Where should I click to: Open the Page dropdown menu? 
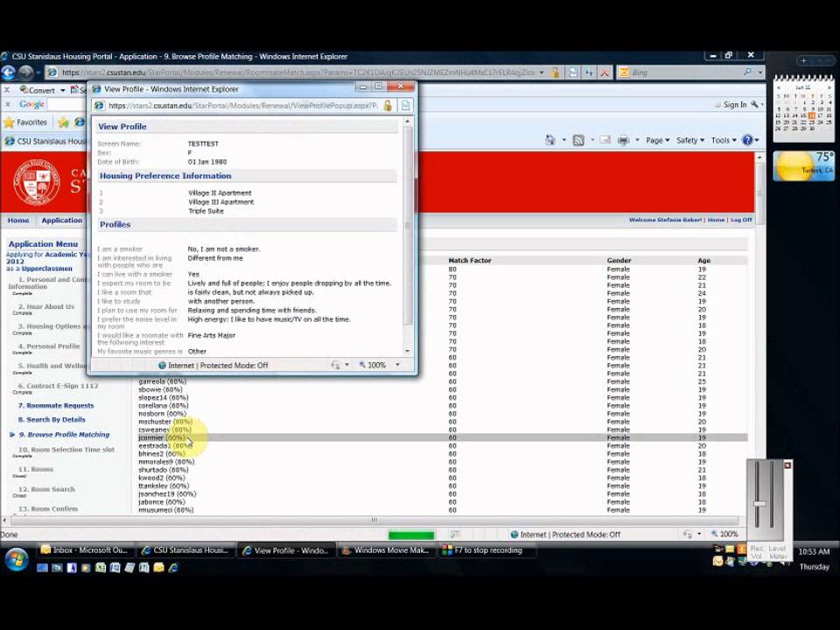point(658,140)
